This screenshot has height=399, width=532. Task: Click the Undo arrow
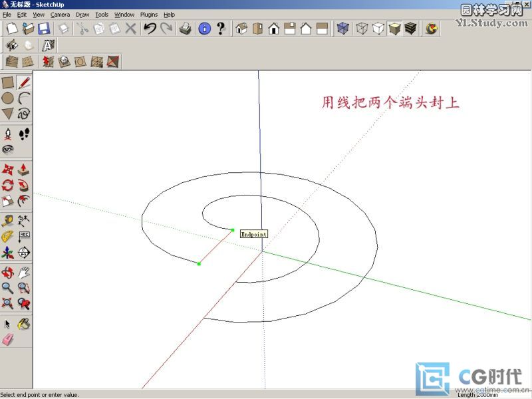pyautogui.click(x=150, y=29)
